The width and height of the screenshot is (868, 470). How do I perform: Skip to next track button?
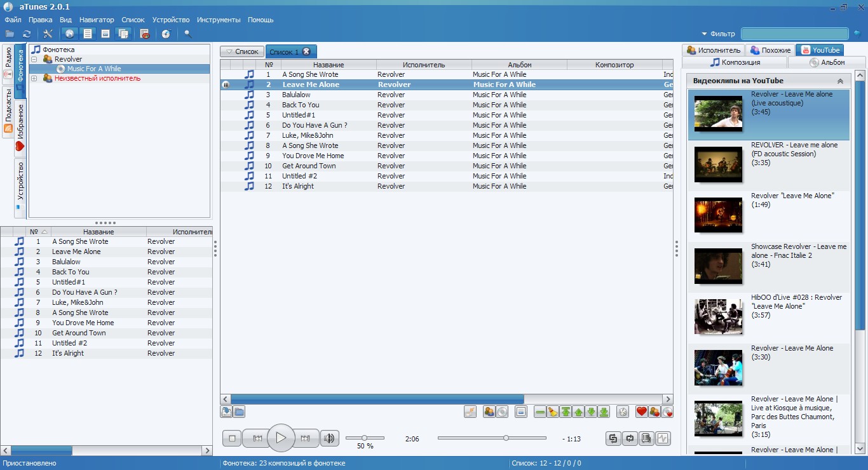pos(305,438)
